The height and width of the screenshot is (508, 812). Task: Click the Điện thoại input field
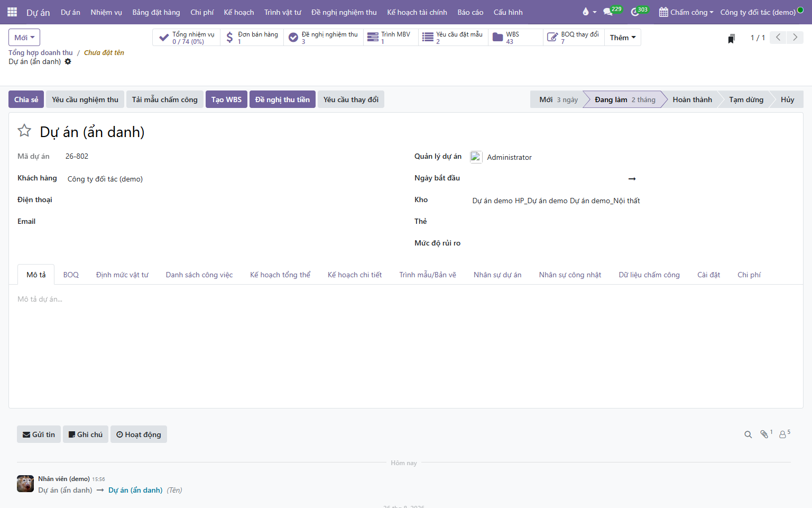[235, 200]
